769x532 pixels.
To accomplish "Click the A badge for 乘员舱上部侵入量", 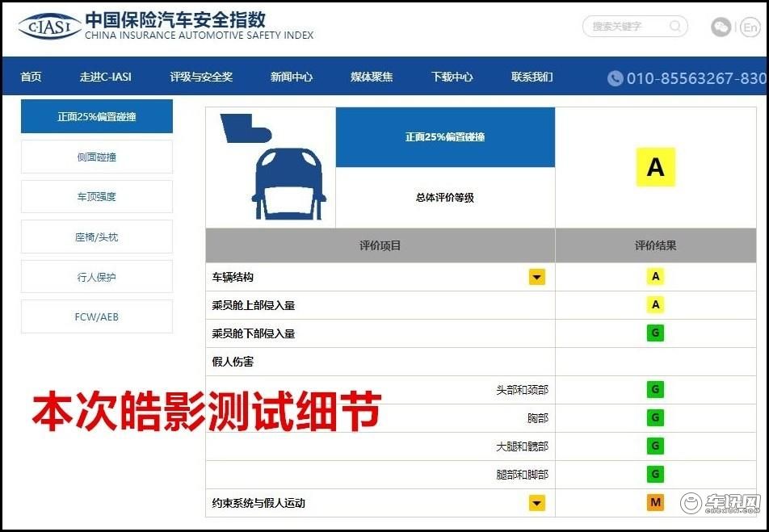I will [x=655, y=305].
